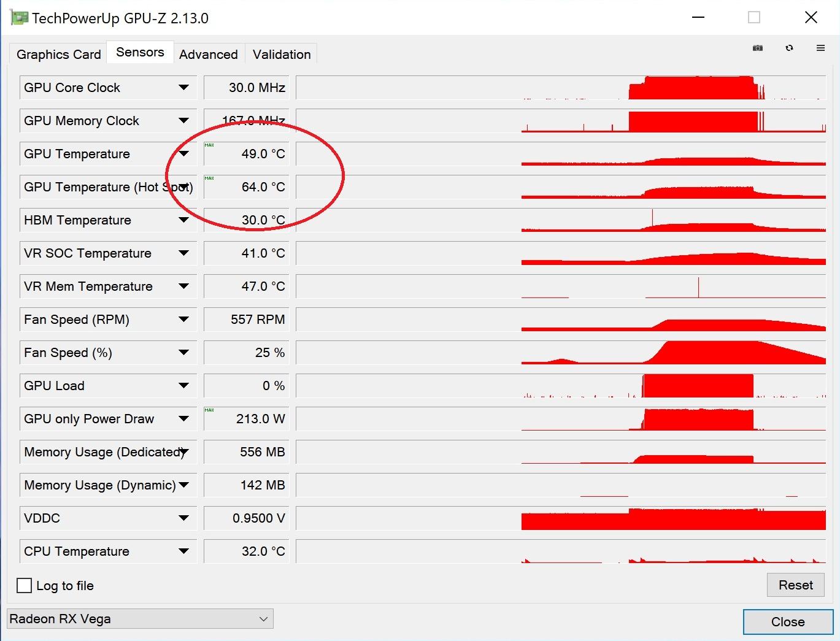Viewport: 840px width, 641px height.
Task: Open the CPU Temperature dropdown arrow
Action: [183, 551]
